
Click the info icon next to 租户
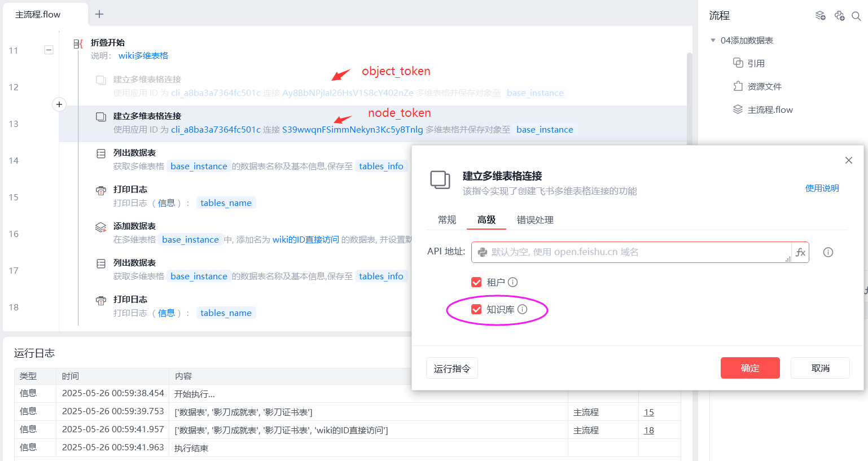click(512, 282)
